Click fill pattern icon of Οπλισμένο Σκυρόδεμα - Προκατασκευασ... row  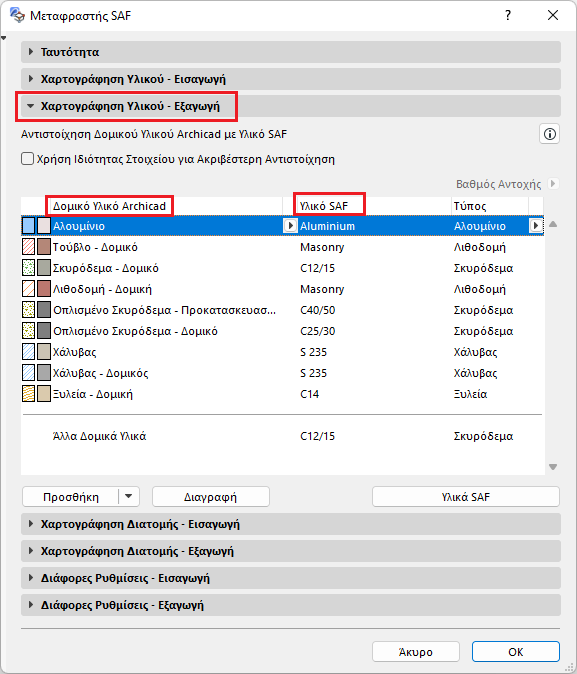[28, 310]
